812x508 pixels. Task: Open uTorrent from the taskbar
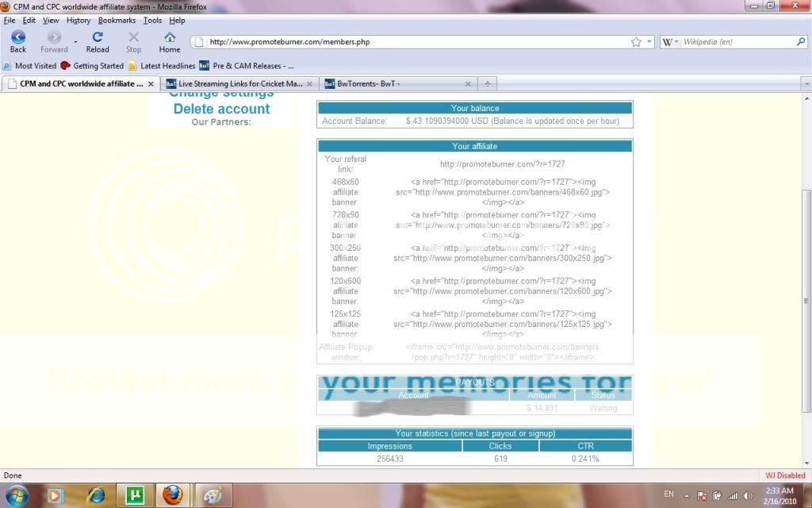tap(135, 495)
